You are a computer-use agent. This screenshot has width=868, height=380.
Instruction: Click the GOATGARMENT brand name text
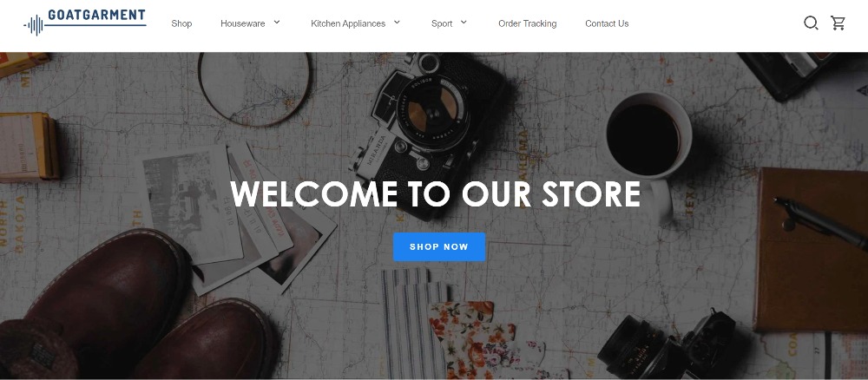tap(97, 15)
